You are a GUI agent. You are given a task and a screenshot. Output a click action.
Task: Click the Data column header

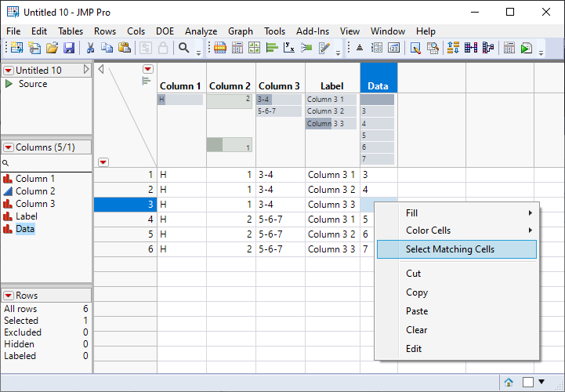[x=378, y=86]
